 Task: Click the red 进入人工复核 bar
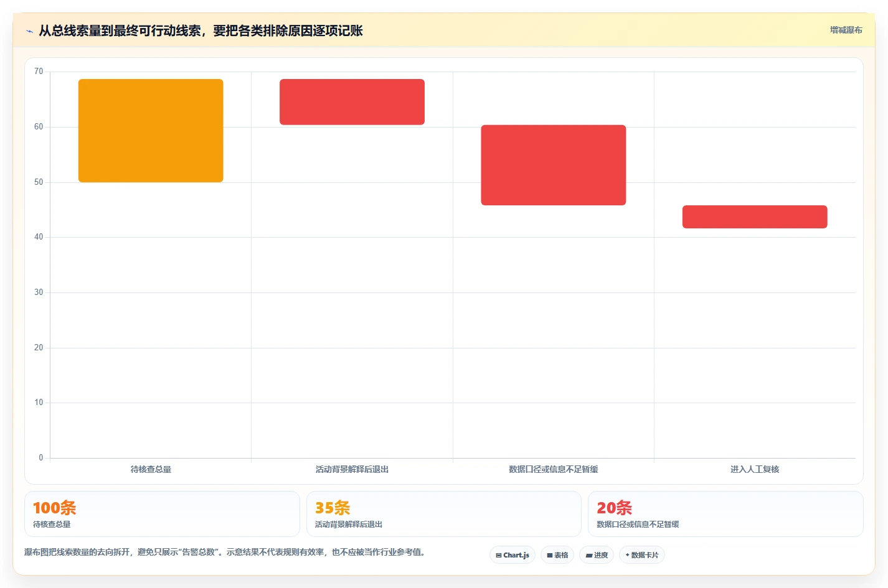click(x=755, y=217)
